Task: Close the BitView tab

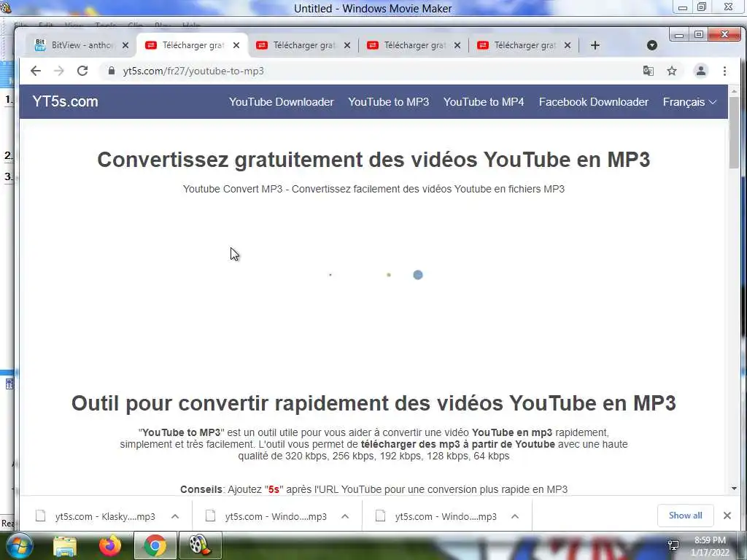Action: pos(125,45)
